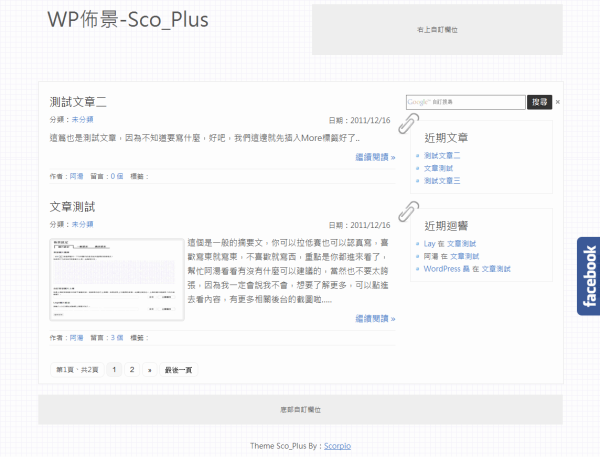
Task: Open the WP佈景-Sco_Plus site title
Action: tap(128, 21)
